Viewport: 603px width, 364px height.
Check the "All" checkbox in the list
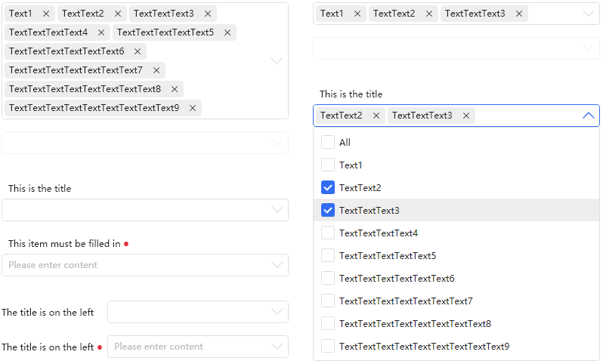click(x=328, y=142)
